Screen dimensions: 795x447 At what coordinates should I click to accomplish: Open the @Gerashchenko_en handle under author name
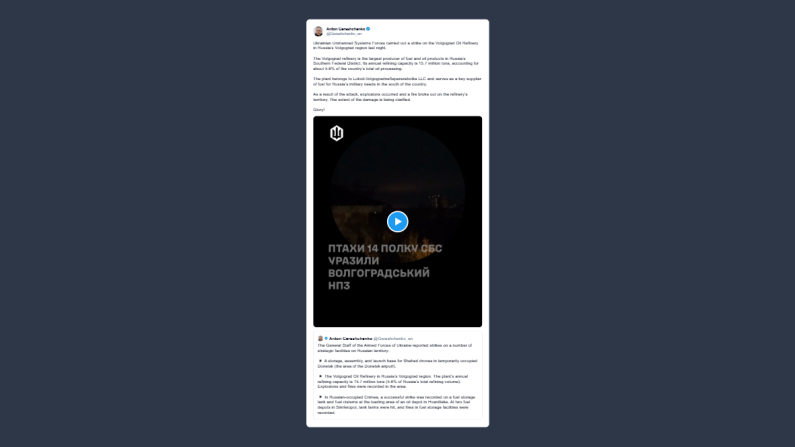(344, 34)
